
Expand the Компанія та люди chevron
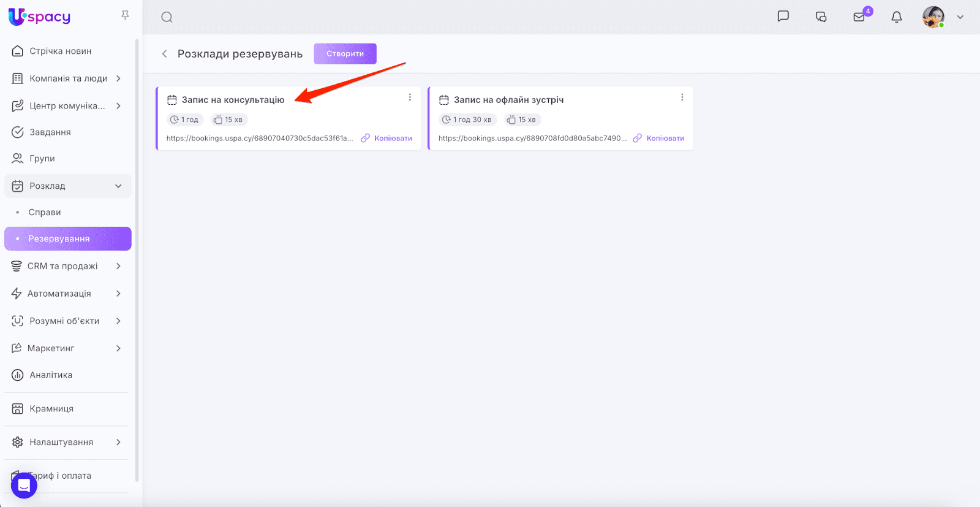(118, 78)
